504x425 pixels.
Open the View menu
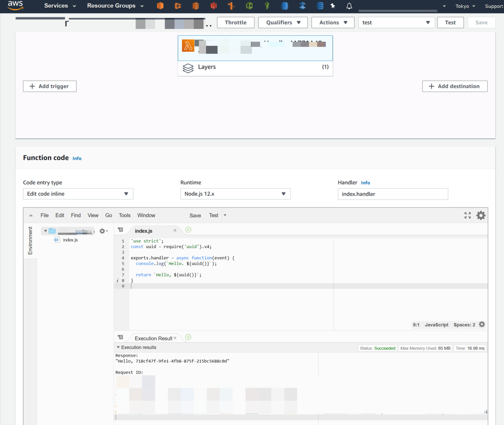(x=93, y=215)
